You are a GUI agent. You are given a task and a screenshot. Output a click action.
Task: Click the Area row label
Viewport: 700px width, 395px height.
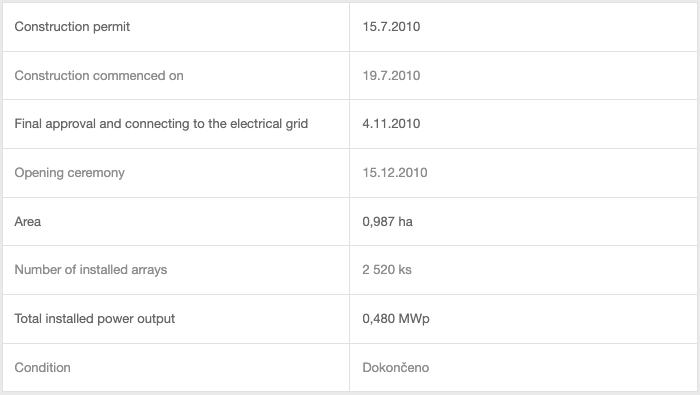coord(28,221)
